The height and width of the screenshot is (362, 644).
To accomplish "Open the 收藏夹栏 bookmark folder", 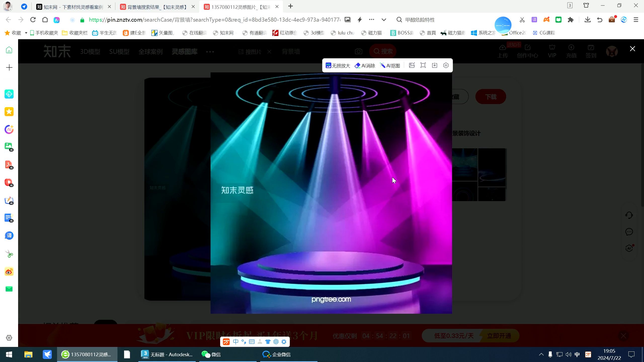I will 75,33.
